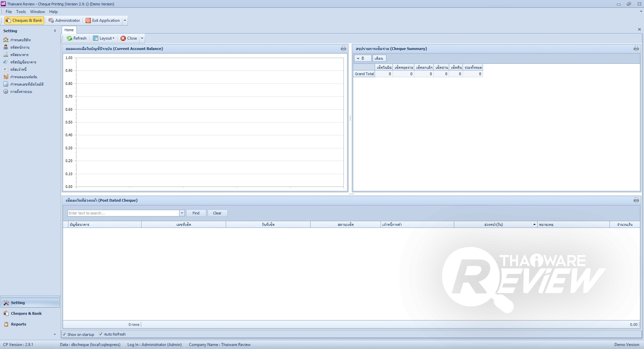Click the CP Version : 2.9.1 status entry
The height and width of the screenshot is (349, 644).
[x=18, y=345]
